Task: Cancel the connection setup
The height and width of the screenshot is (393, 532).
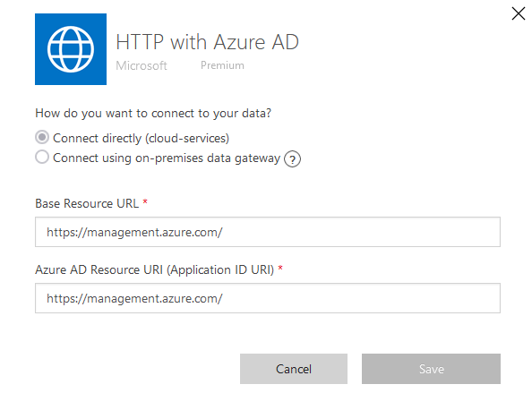Action: 294,369
